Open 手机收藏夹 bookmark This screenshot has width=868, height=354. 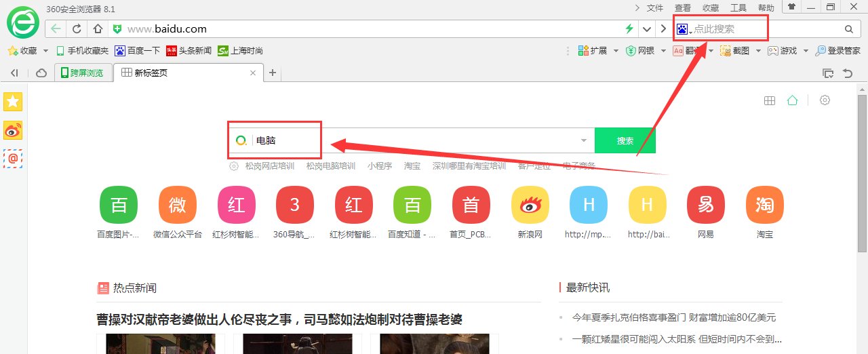82,51
